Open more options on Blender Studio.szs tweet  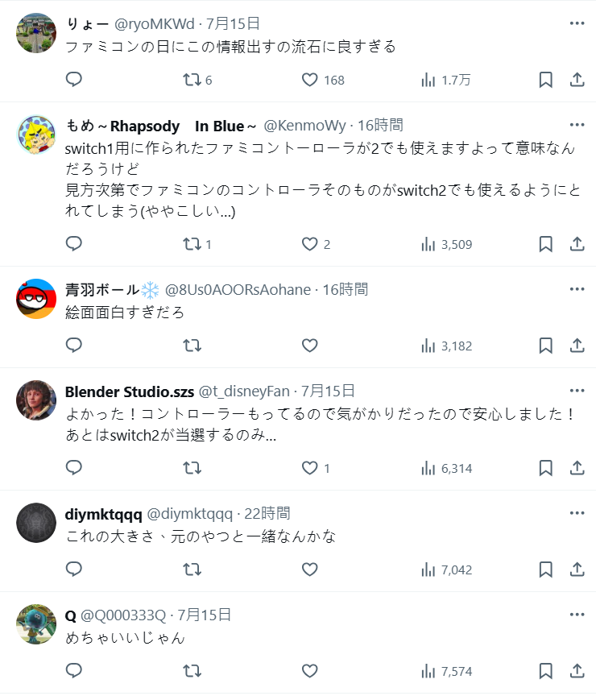point(577,391)
